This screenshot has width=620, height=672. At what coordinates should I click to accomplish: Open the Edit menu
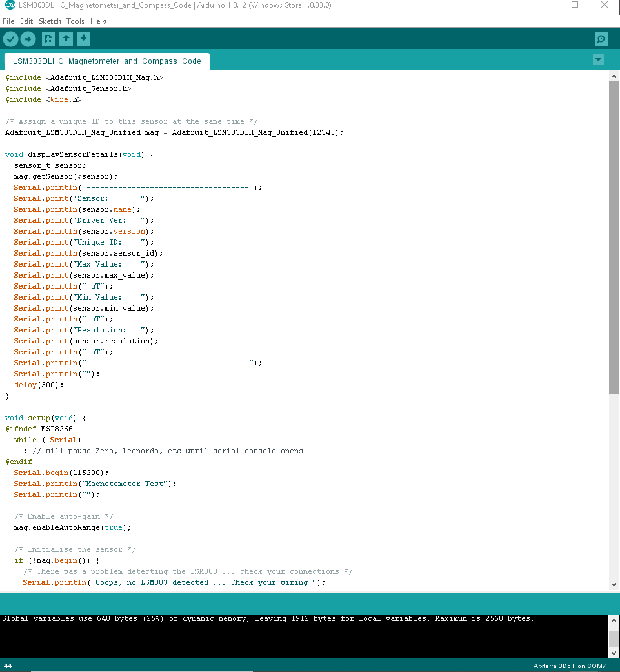[26, 21]
